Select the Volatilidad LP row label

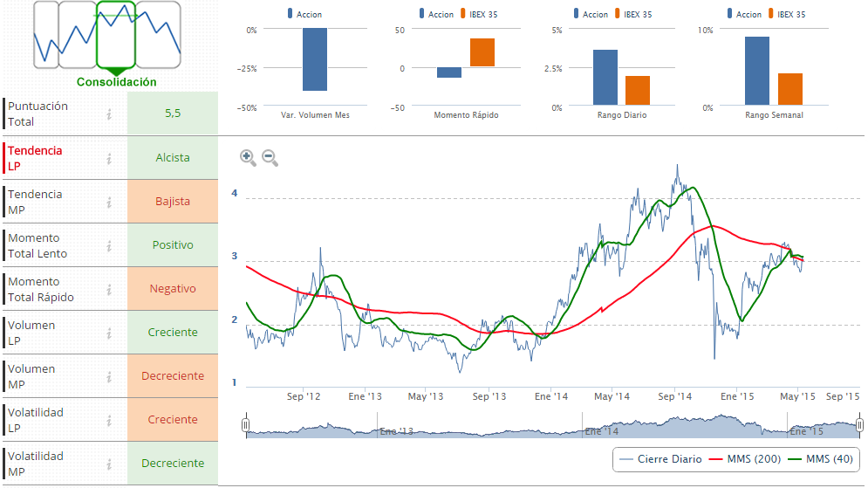(x=35, y=420)
